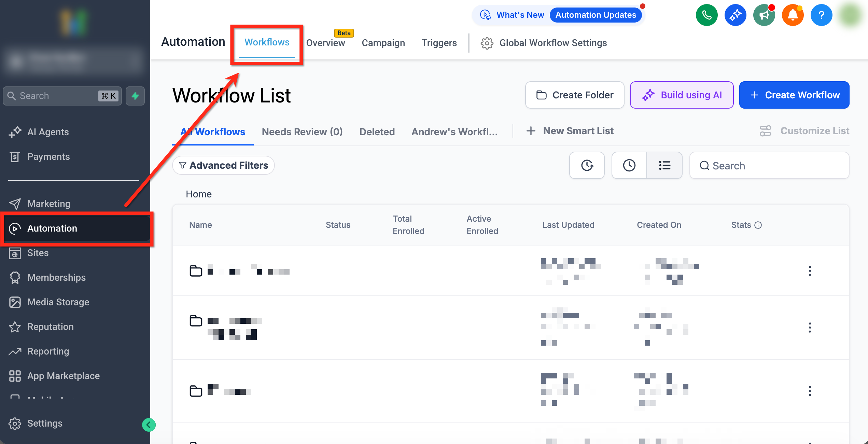
Task: Expand the Advanced Filters panel
Action: (x=224, y=166)
